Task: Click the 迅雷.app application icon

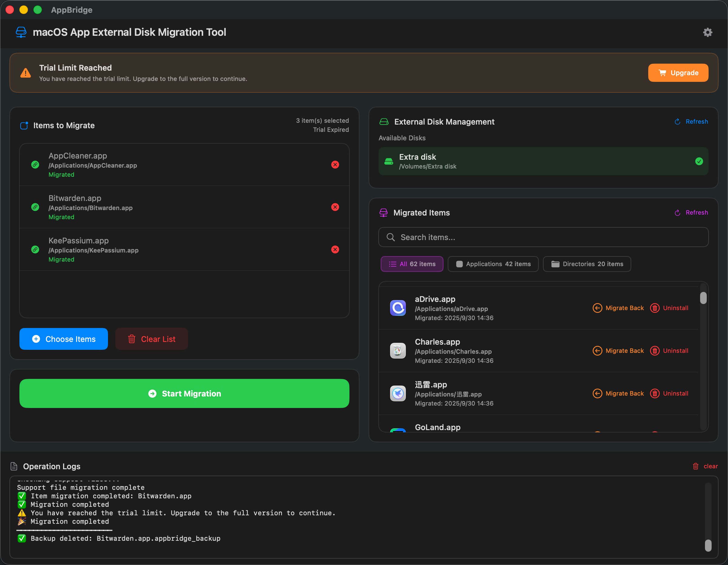Action: click(397, 393)
